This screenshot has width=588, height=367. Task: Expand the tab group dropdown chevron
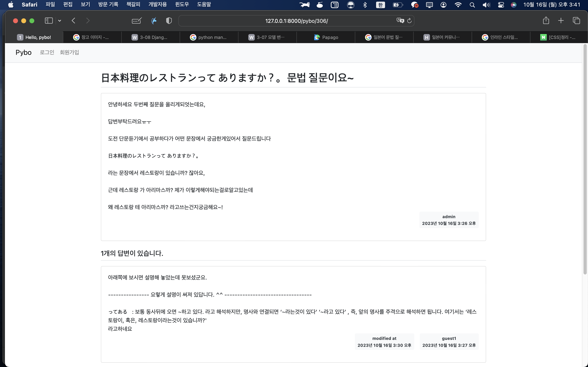60,21
